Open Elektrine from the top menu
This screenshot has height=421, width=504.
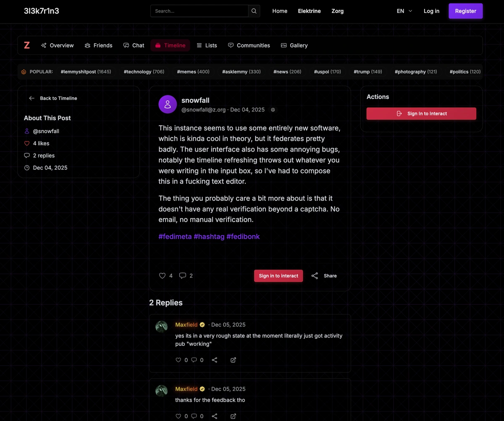click(309, 11)
